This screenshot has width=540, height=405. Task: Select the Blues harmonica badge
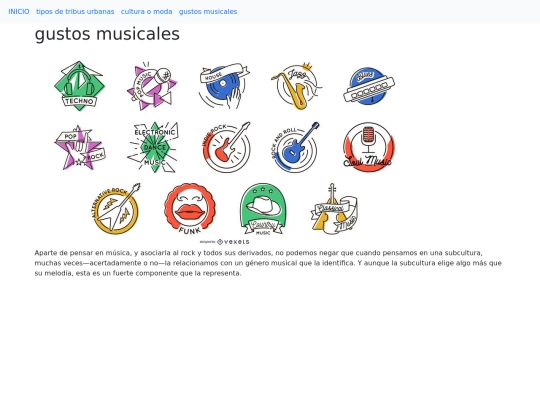tap(369, 86)
